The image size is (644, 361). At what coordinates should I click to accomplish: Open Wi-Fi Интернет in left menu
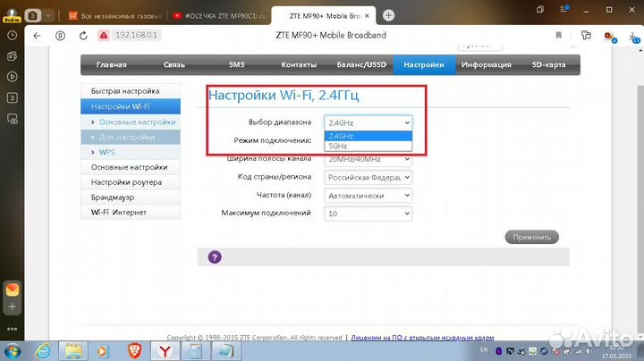point(131,213)
